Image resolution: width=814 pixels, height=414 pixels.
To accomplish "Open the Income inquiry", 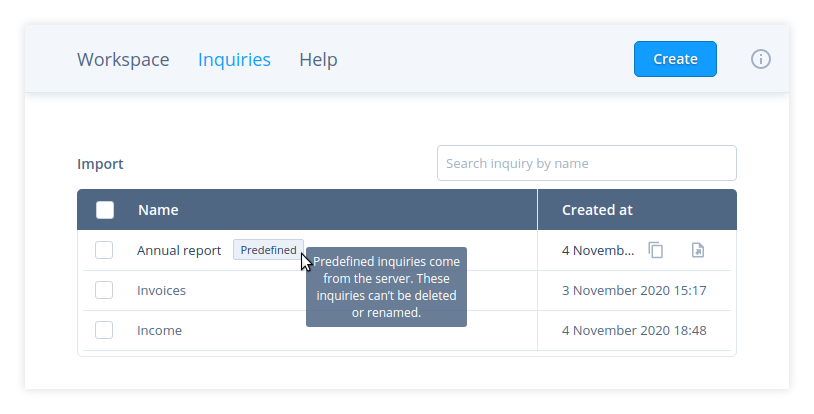I will click(x=159, y=330).
